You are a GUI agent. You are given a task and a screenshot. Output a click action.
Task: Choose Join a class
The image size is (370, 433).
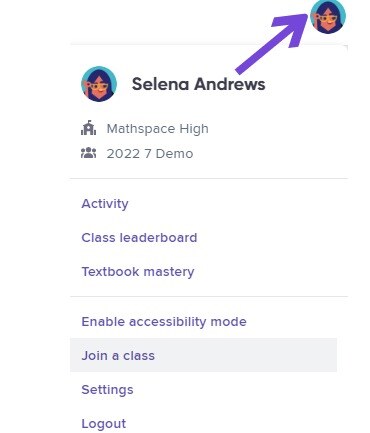pos(118,356)
